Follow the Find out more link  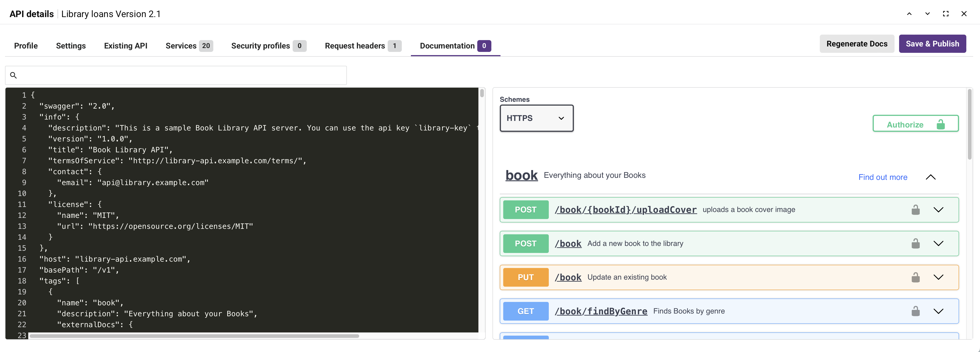pyautogui.click(x=883, y=177)
